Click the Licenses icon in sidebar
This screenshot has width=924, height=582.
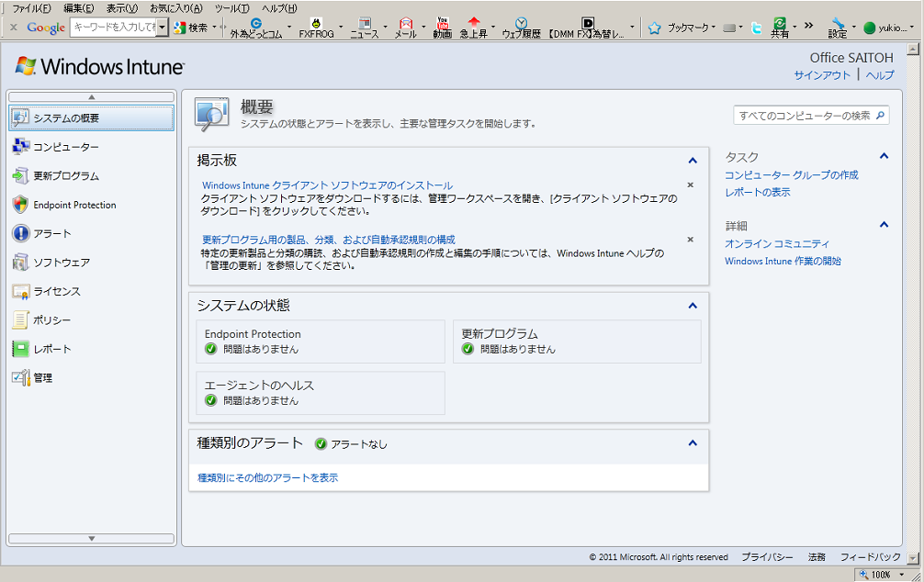(x=20, y=291)
